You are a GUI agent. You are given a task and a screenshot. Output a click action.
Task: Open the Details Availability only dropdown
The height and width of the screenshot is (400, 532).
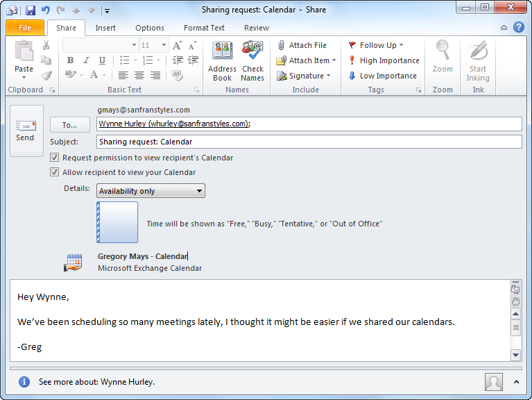click(151, 191)
